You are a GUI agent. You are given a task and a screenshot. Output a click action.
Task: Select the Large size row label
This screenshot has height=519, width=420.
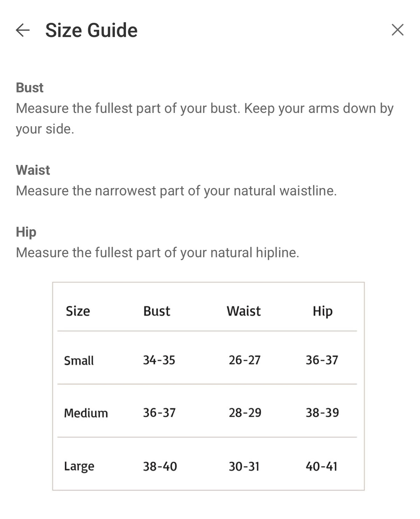coord(79,466)
